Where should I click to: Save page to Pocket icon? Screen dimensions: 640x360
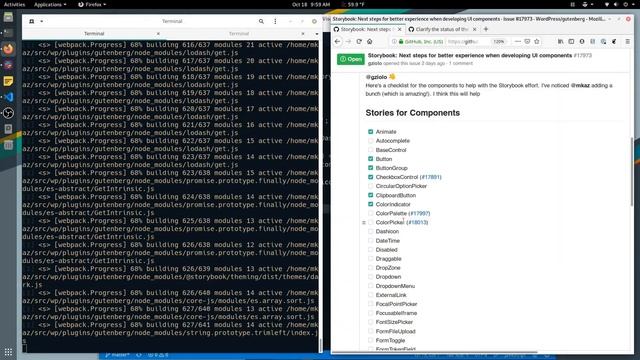(x=527, y=41)
